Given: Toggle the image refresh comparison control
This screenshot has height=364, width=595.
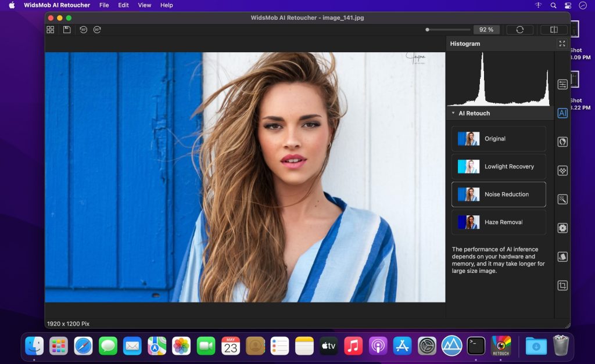Looking at the screenshot, I should [521, 29].
